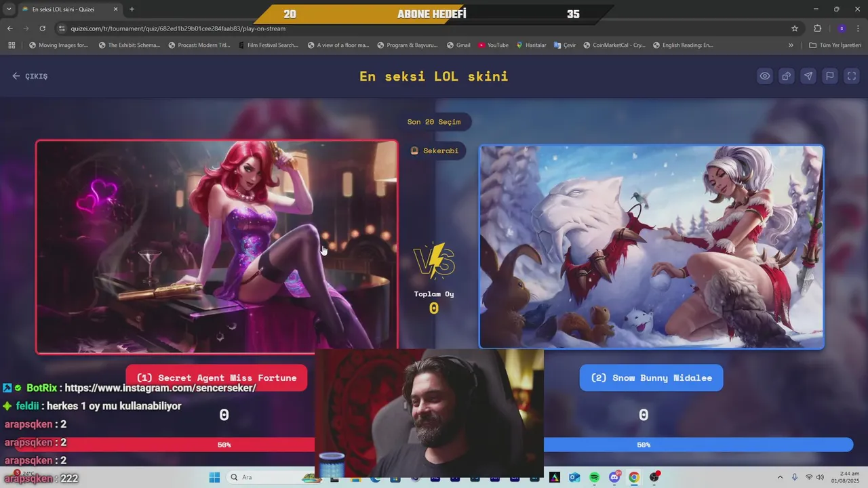Click the microphone icon in system tray
868x488 pixels.
[795, 477]
